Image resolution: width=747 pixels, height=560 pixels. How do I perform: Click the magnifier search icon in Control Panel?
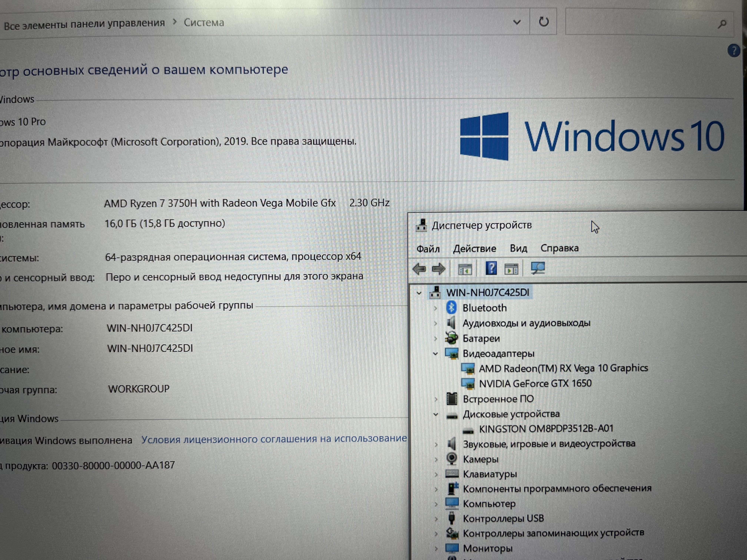point(722,24)
